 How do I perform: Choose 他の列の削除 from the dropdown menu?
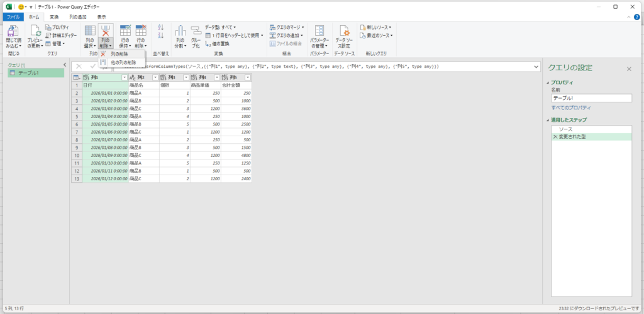click(x=123, y=62)
